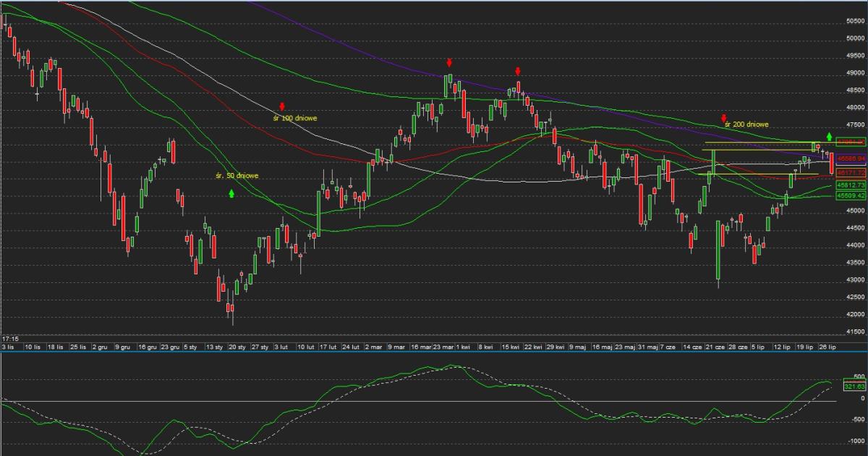Click the 50000 price axis label
The width and height of the screenshot is (868, 456).
[x=855, y=38]
